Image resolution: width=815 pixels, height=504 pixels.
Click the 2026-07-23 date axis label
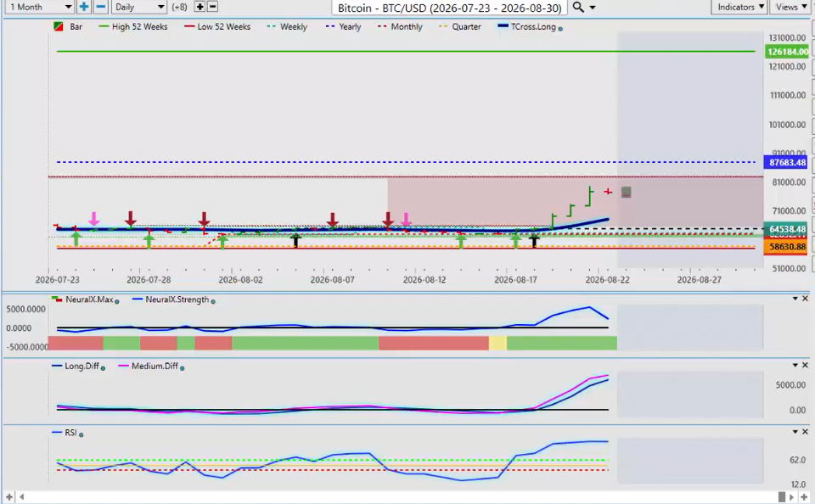(x=57, y=279)
